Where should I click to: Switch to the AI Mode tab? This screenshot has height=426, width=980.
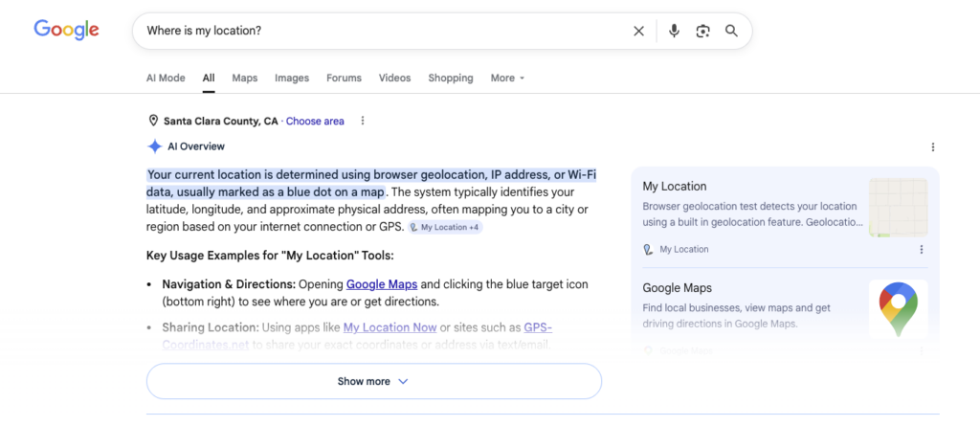[166, 78]
